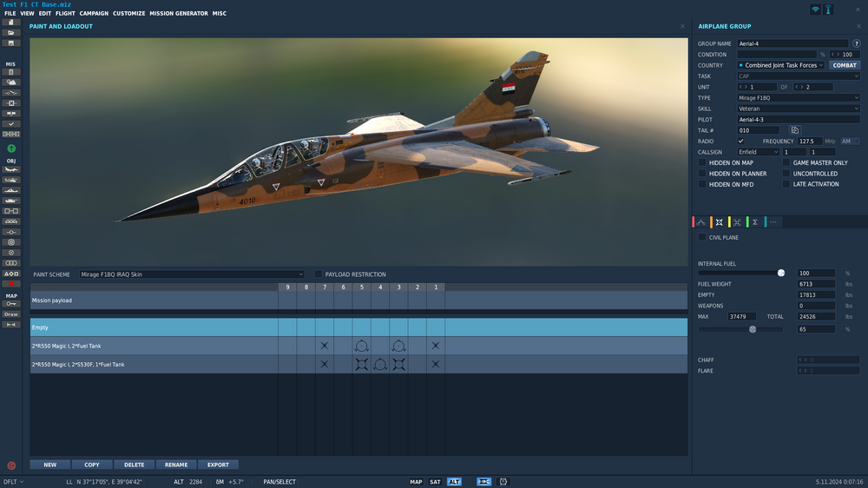868x488 pixels.
Task: Select the airplane group object tool
Action: coord(11,169)
